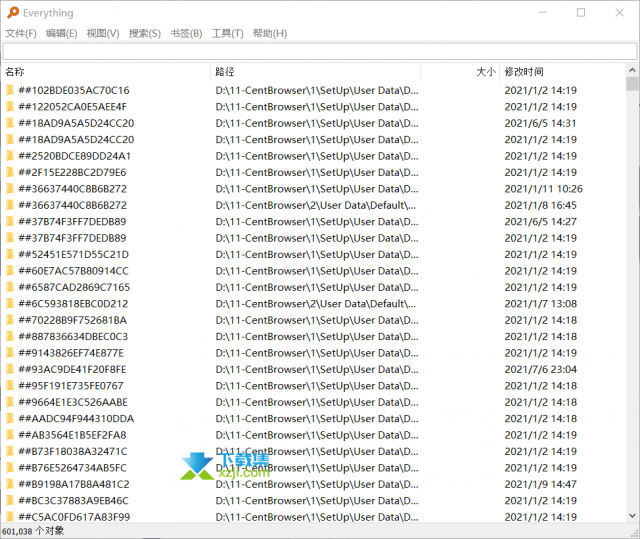Click folder icon of ##AADC94F944310DDA
The image size is (640, 539).
(x=10, y=418)
